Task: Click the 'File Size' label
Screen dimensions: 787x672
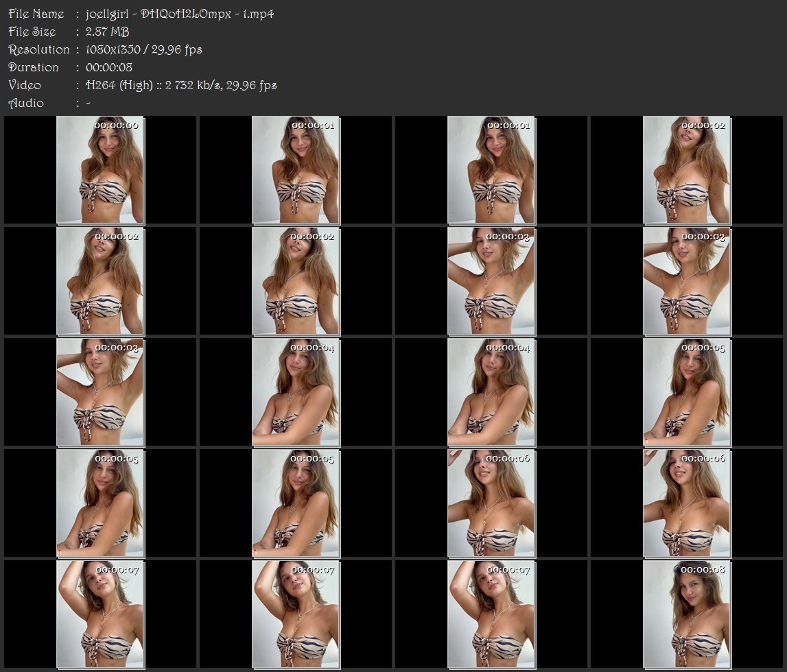Action: [32, 32]
